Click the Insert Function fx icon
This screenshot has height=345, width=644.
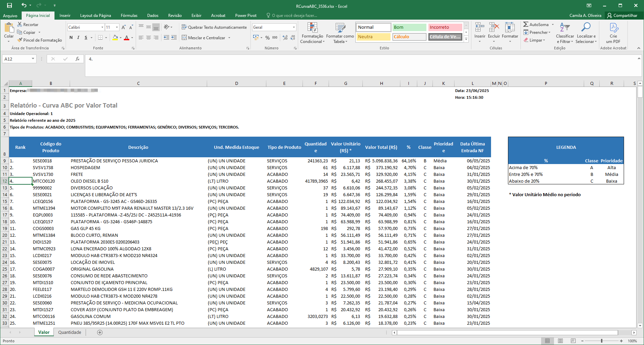coord(77,59)
